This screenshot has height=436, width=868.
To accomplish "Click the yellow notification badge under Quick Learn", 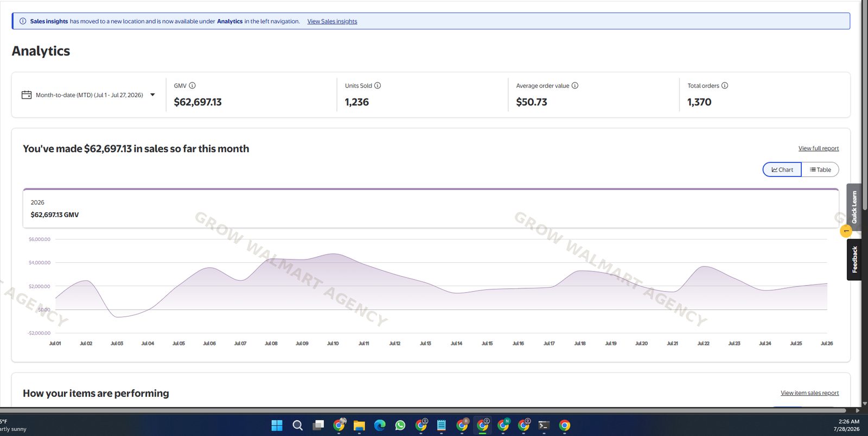I will [x=846, y=231].
